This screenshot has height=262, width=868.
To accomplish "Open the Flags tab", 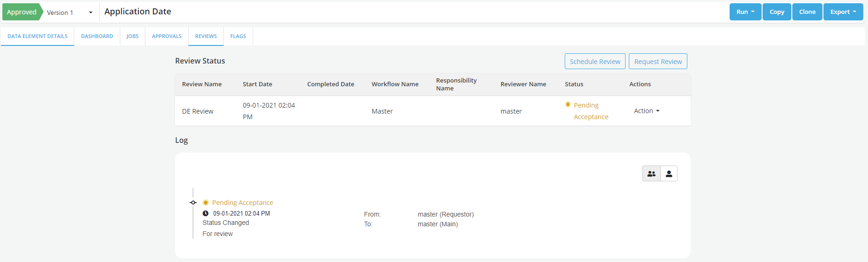I will [238, 36].
